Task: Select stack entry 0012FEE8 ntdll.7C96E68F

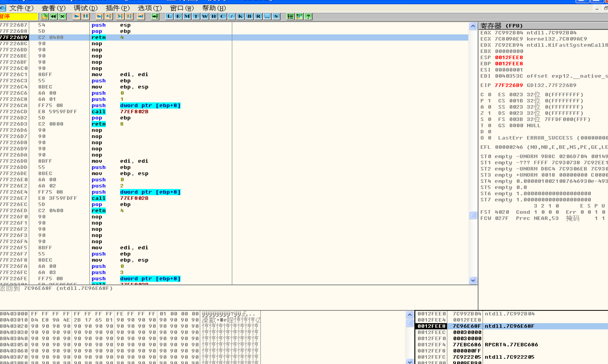Action: click(512, 326)
